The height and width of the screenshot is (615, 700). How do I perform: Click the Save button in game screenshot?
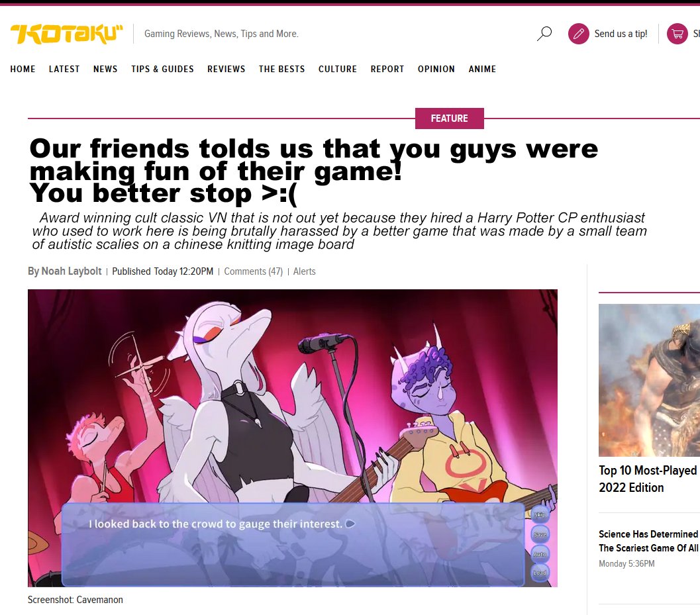tap(540, 534)
